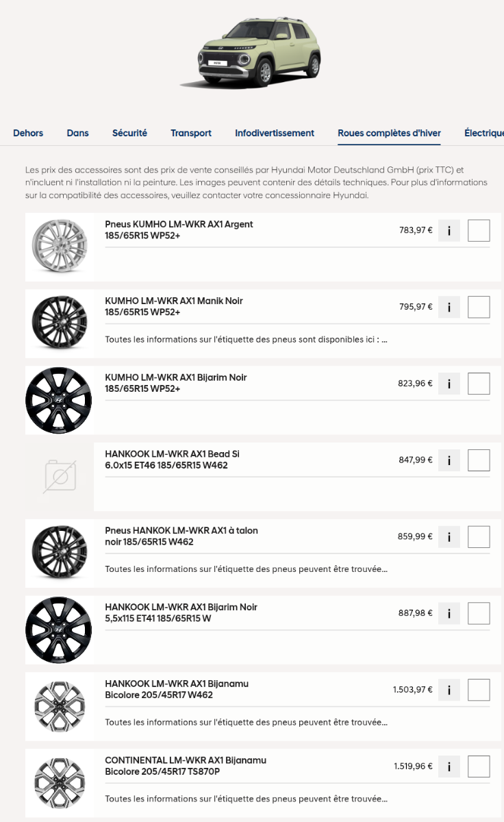The image size is (504, 822).
Task: Check the CONTINENTAL Bijanamu 1.519,96 € option
Action: pos(479,767)
